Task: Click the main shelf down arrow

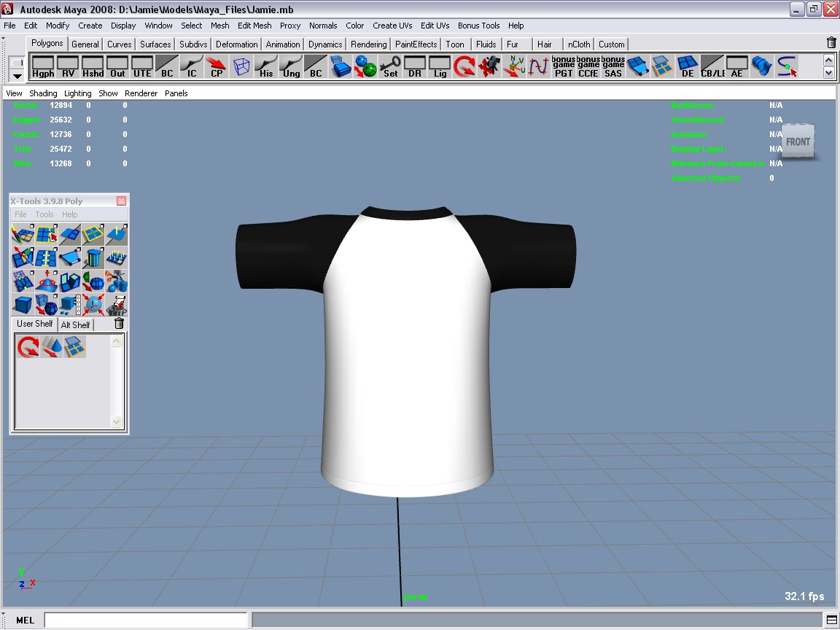Action: [829, 73]
